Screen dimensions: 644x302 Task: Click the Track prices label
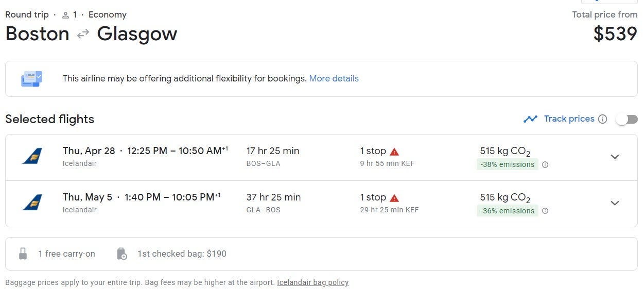(569, 119)
